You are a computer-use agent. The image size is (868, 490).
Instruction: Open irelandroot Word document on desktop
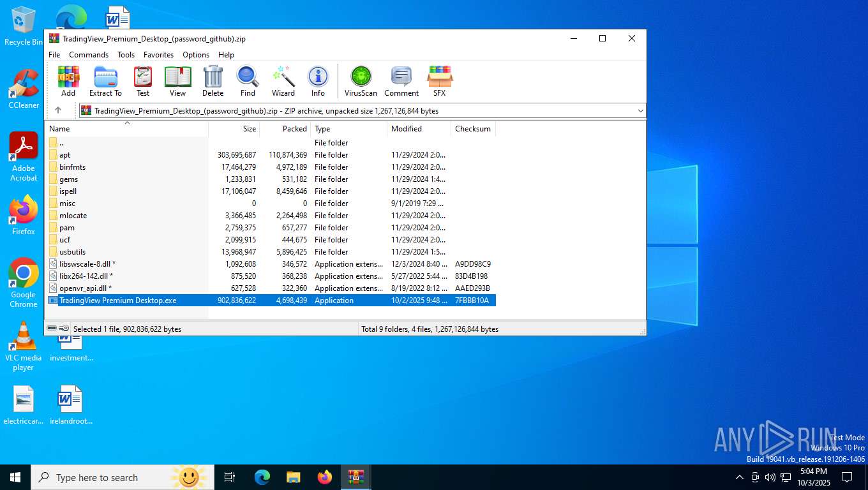click(x=71, y=405)
